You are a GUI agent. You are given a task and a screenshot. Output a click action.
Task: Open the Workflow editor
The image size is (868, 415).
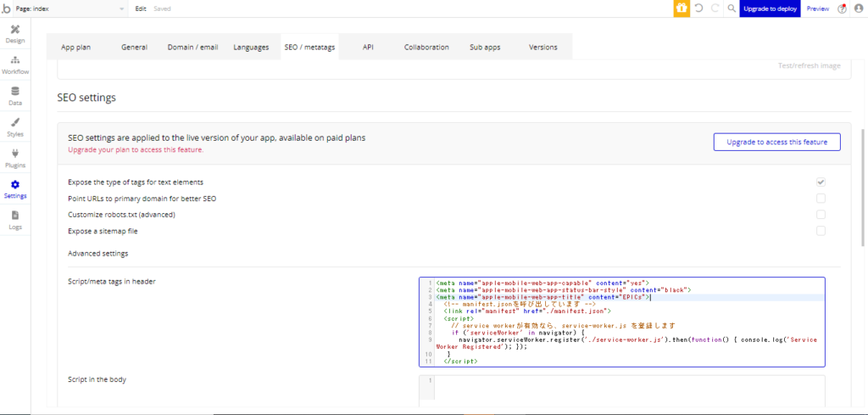click(15, 65)
